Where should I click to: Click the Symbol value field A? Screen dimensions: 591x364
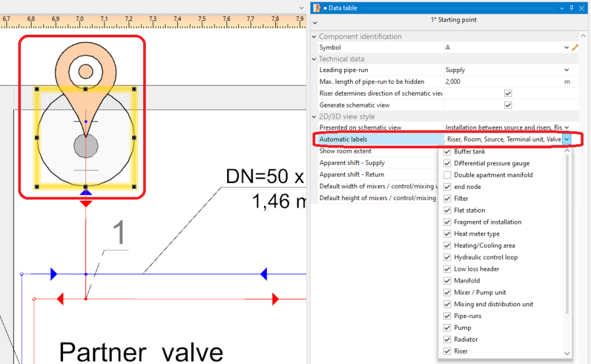[503, 47]
